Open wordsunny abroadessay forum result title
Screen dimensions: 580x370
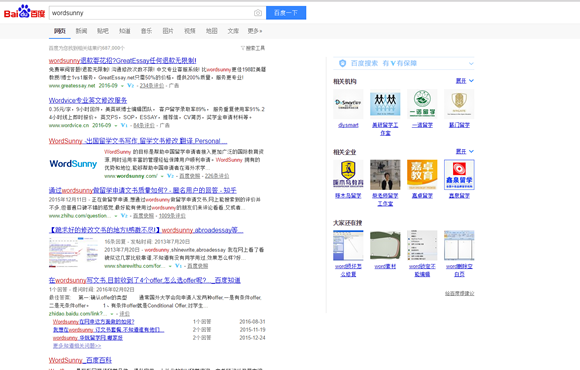click(146, 230)
